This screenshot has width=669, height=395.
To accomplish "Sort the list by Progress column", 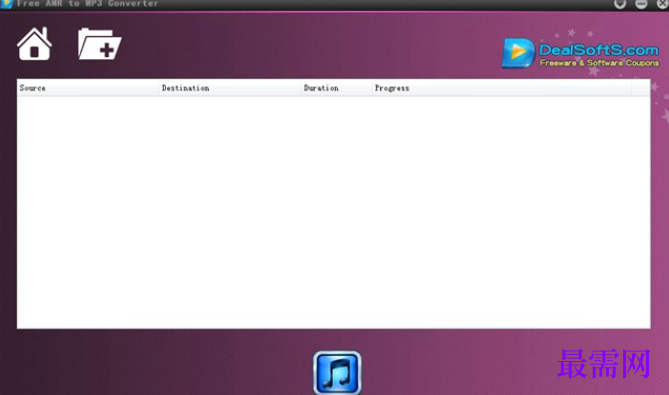I will click(x=501, y=88).
